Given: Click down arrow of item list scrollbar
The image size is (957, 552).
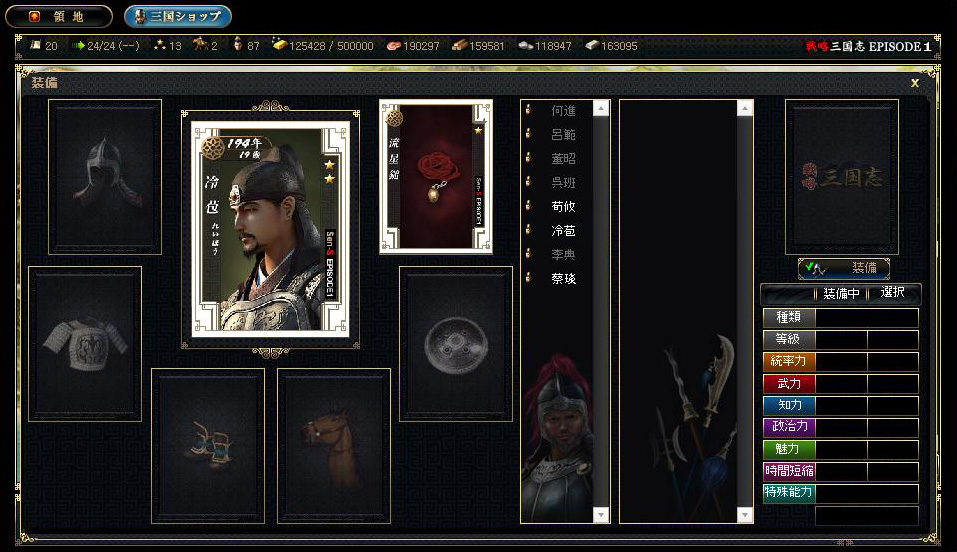Looking at the screenshot, I should [745, 515].
